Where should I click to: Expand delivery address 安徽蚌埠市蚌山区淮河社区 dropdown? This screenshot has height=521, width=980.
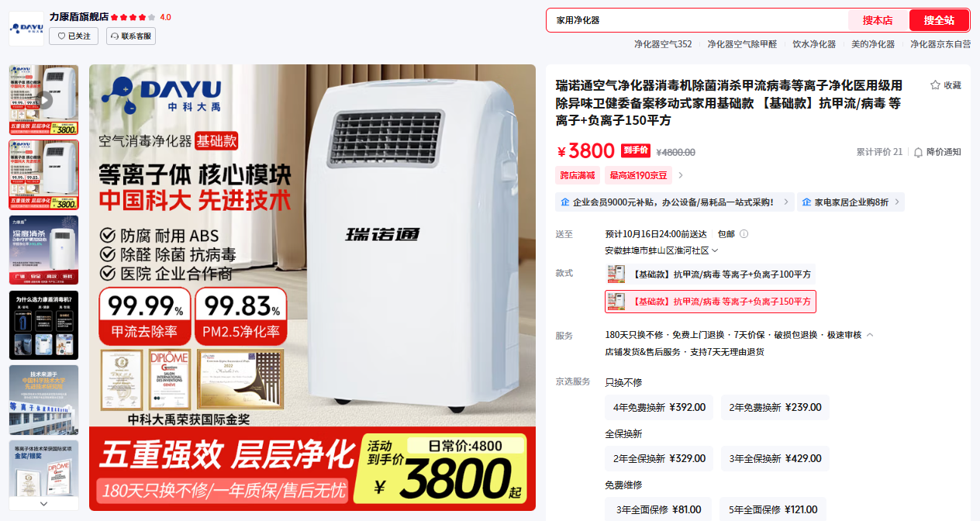661,250
